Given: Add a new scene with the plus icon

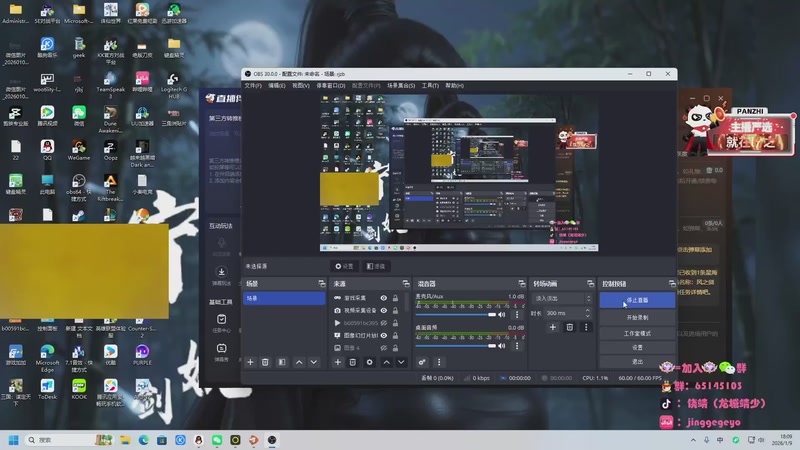Looking at the screenshot, I should [251, 362].
